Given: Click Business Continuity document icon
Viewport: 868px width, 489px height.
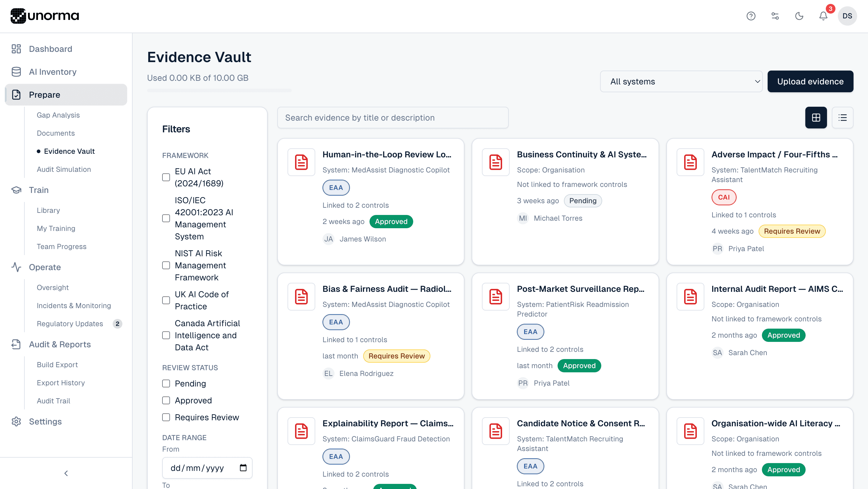Looking at the screenshot, I should pyautogui.click(x=496, y=162).
